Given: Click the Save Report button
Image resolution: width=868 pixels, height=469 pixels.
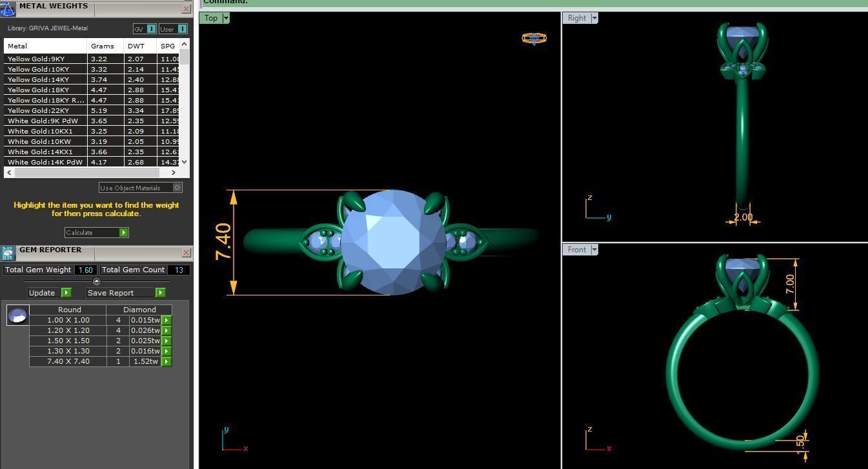Looking at the screenshot, I should point(126,293).
